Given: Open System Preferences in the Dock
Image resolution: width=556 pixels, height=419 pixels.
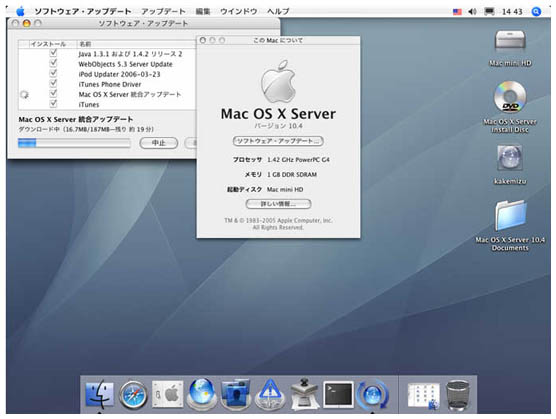Looking at the screenshot, I should (x=167, y=394).
